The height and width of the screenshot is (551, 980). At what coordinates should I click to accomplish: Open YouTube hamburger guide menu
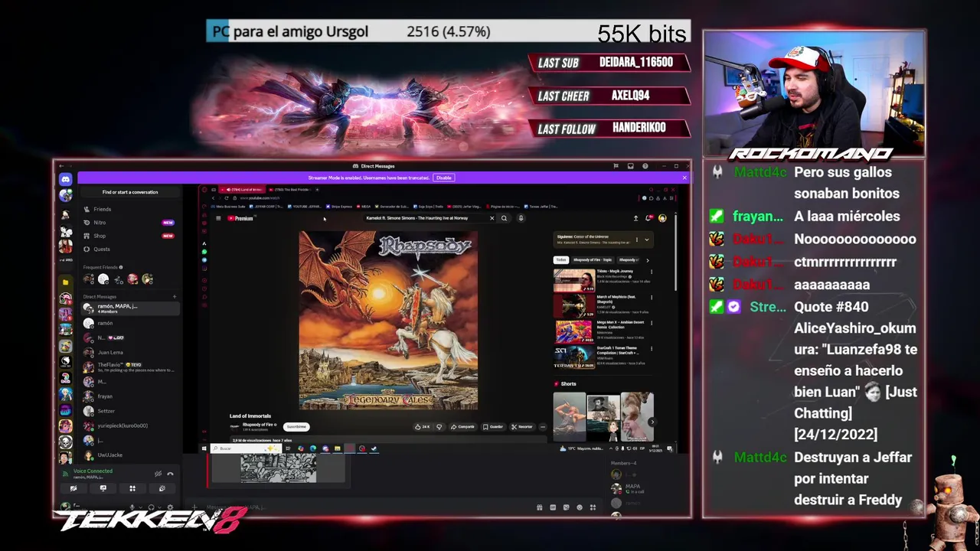pyautogui.click(x=218, y=218)
